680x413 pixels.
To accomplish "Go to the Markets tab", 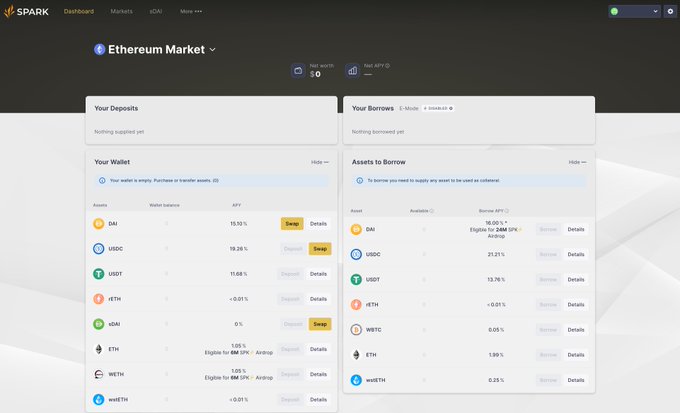I will (x=121, y=11).
